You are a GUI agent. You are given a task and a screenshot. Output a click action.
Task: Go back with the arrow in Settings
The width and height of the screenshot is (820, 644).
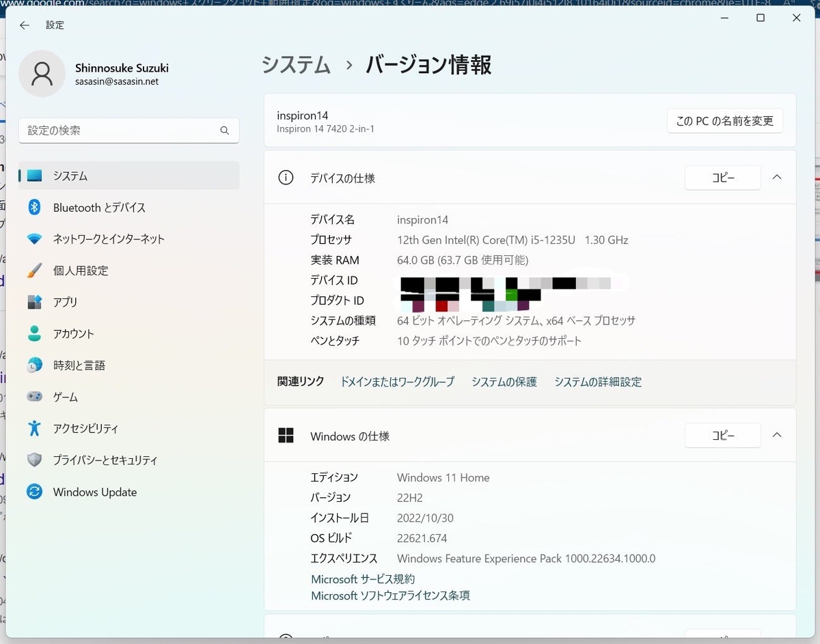coord(25,25)
